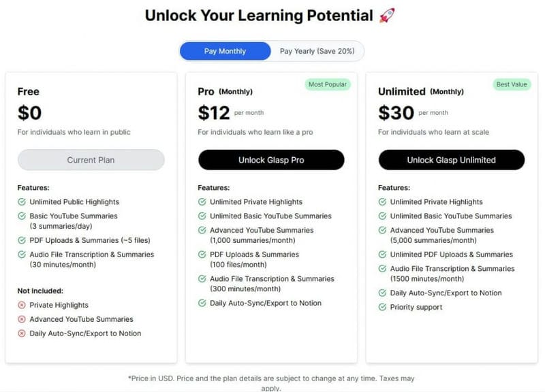Image resolution: width=545 pixels, height=392 pixels.
Task: Click the $12 per month Pro price
Action: point(231,113)
